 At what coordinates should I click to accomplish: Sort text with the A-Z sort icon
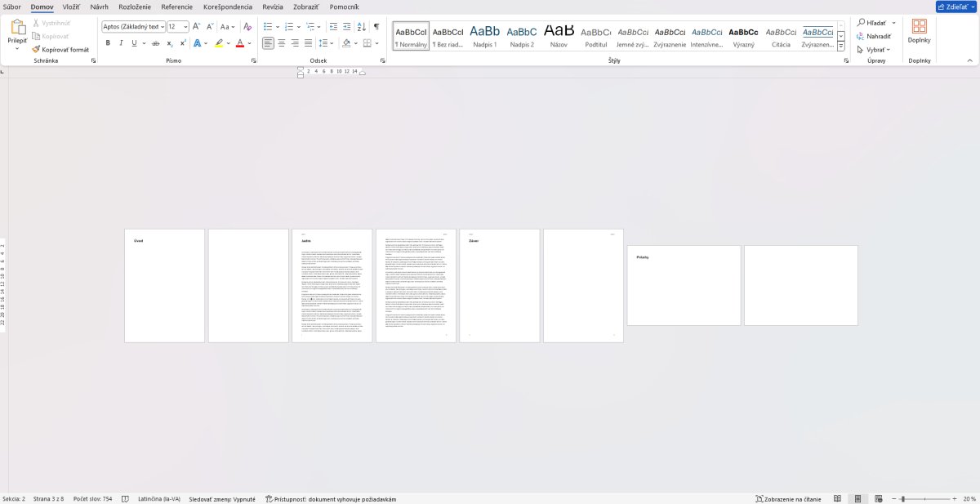pyautogui.click(x=363, y=26)
